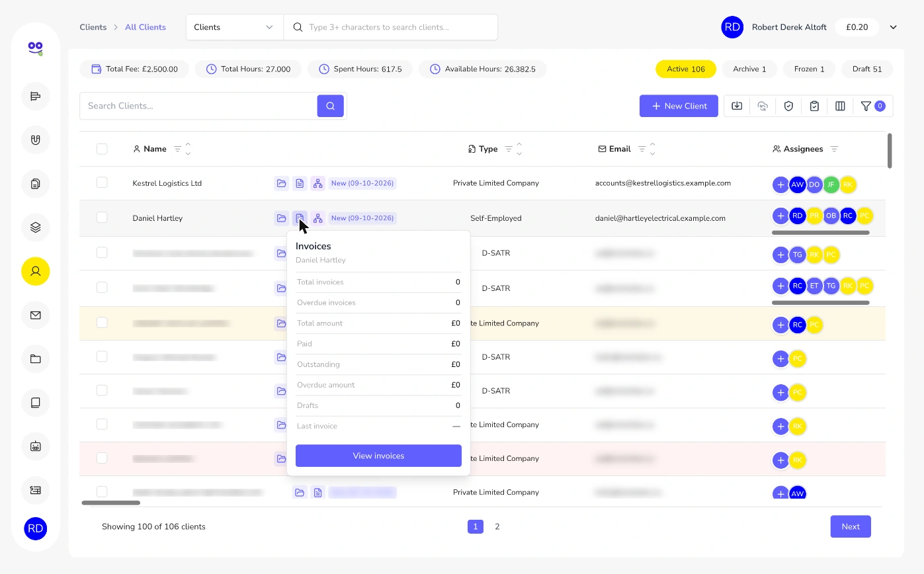Open the robot icon in sidebar

pyautogui.click(x=36, y=446)
